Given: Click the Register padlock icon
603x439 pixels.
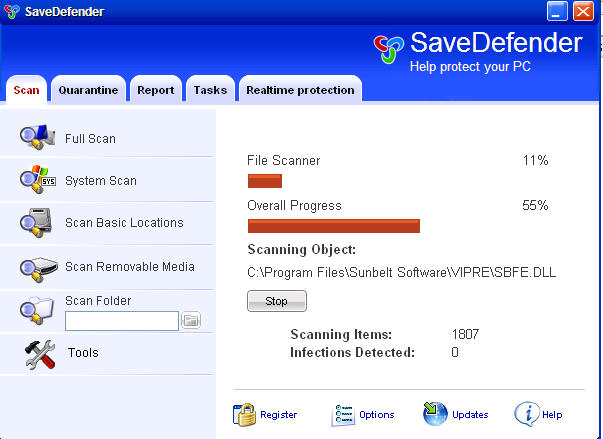Looking at the screenshot, I should 244,414.
